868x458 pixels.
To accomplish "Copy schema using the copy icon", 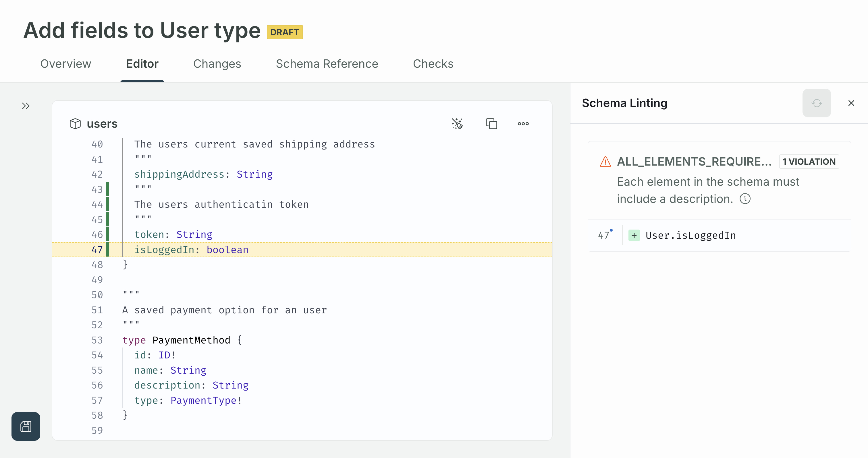I will (x=492, y=124).
